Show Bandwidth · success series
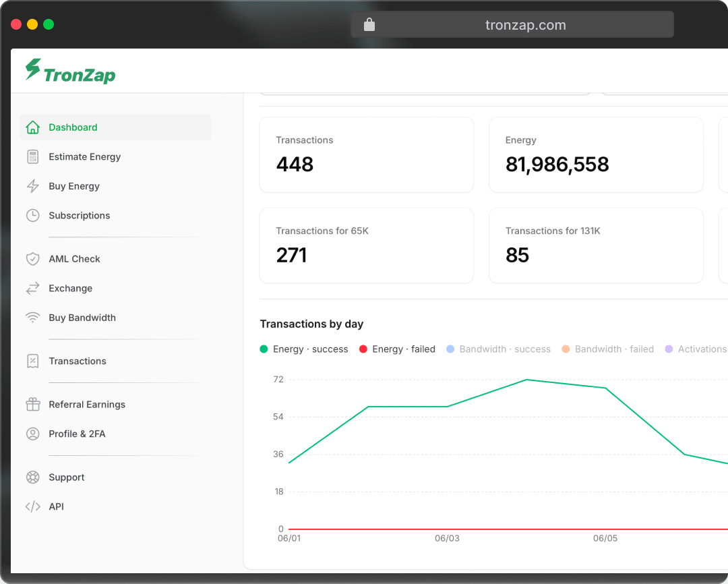This screenshot has width=728, height=584. (x=499, y=349)
